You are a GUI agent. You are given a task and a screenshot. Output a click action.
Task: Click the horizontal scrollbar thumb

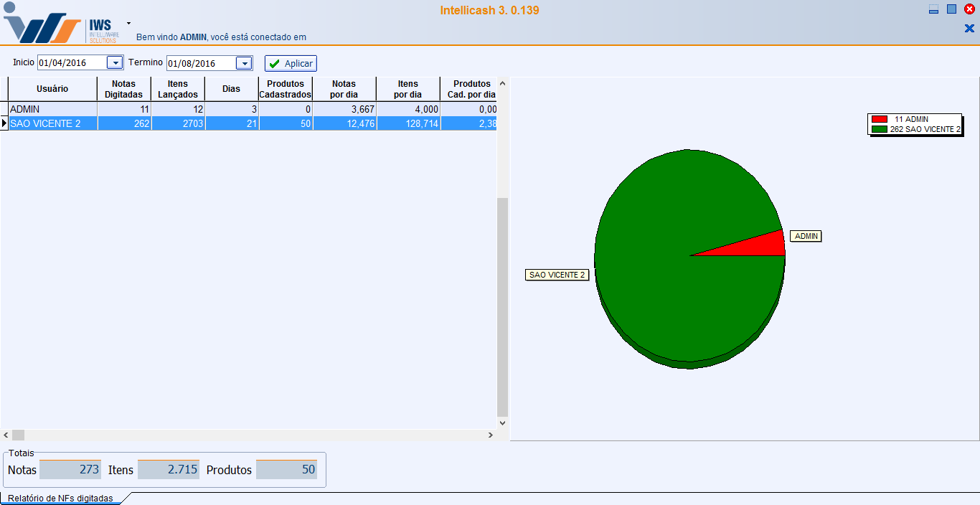point(18,435)
